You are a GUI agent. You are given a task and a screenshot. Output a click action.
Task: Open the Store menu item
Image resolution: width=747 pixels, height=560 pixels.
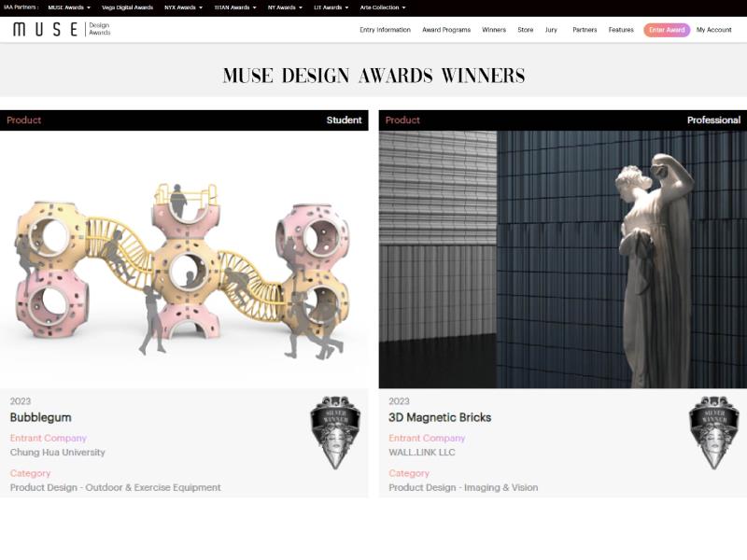(526, 30)
